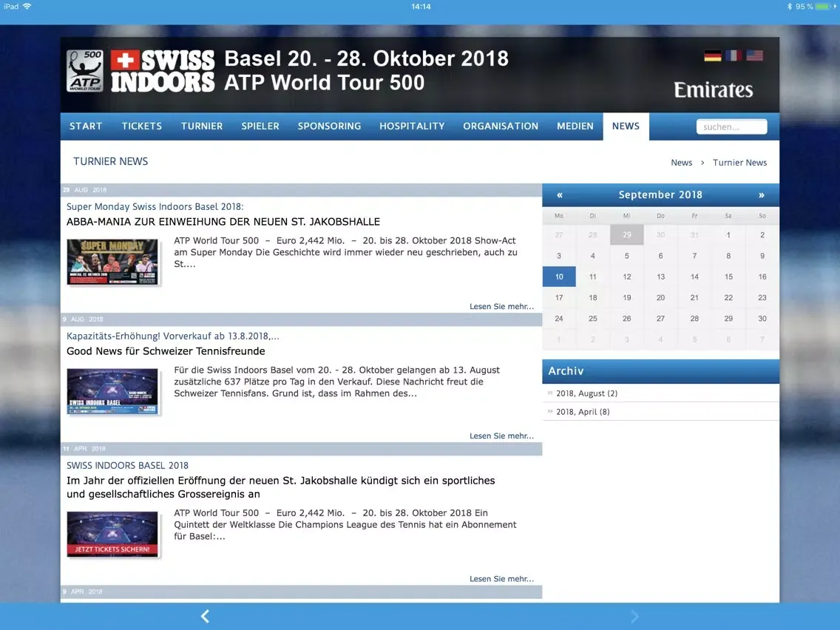The image size is (840, 630).
Task: Select September 26 in the calendar
Action: 626,318
